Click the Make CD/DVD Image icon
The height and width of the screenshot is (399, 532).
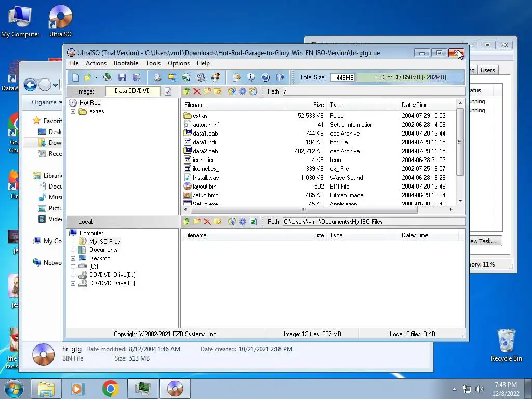[x=157, y=77]
